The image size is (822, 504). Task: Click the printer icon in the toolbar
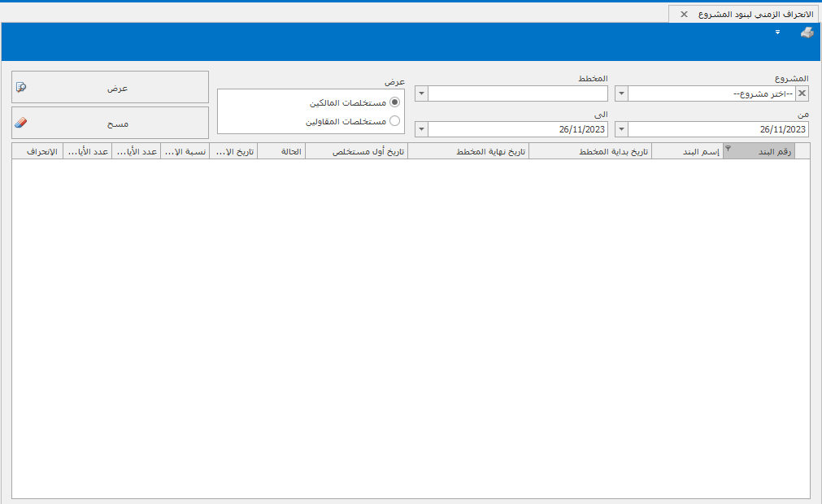807,33
